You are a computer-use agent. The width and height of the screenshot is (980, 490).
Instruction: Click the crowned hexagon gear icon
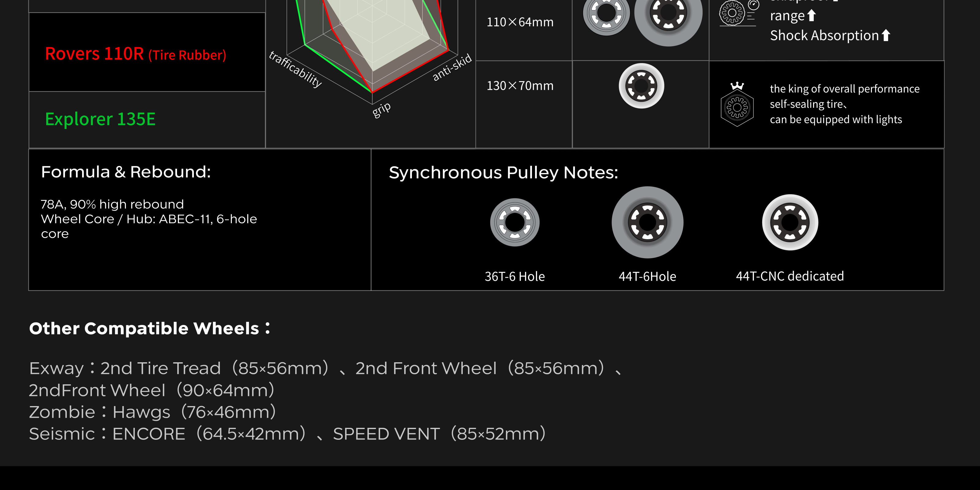click(x=737, y=105)
